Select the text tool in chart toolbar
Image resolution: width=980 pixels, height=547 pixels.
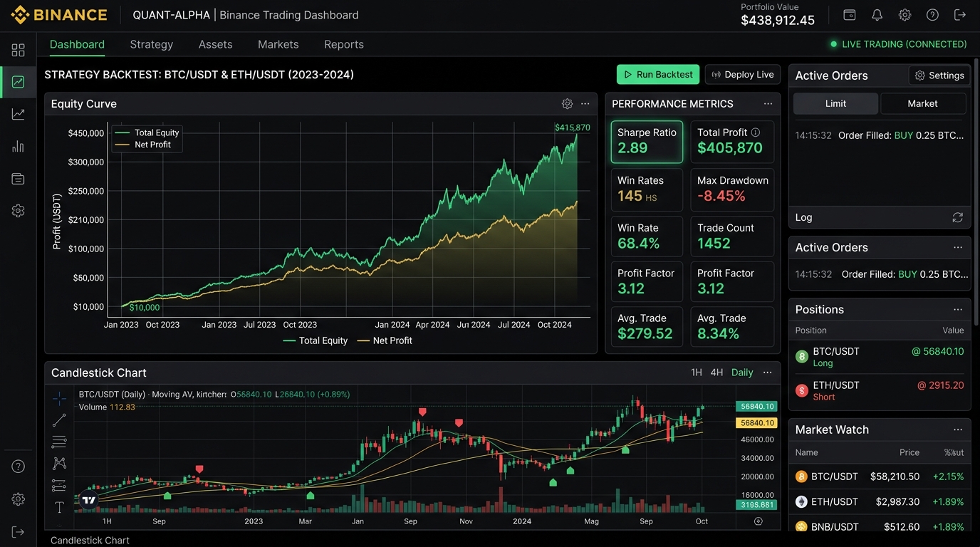(x=59, y=508)
